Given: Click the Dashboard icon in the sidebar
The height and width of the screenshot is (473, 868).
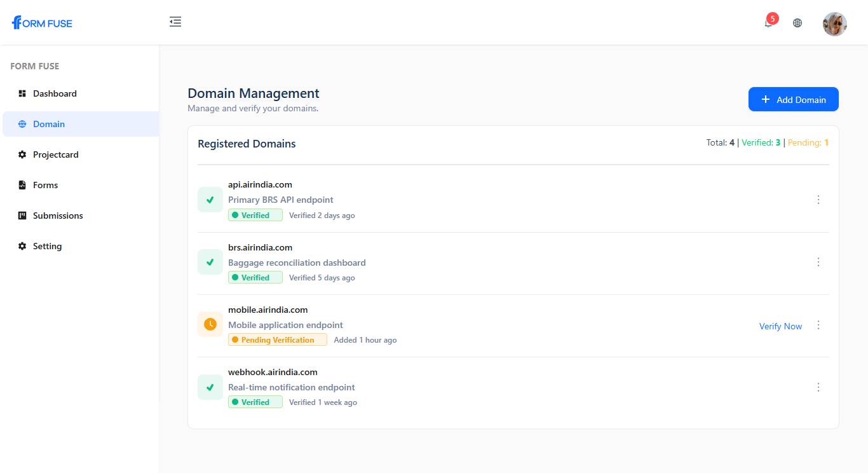Looking at the screenshot, I should [21, 93].
